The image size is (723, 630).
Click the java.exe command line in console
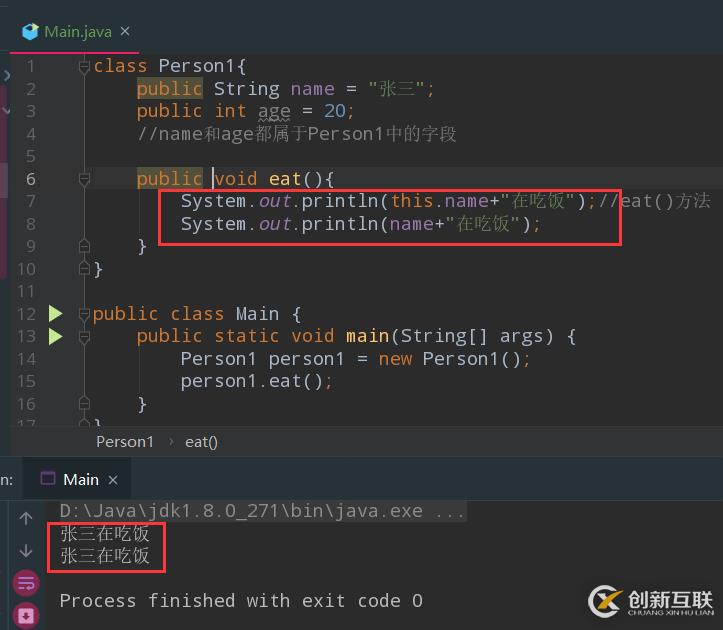(x=261, y=511)
